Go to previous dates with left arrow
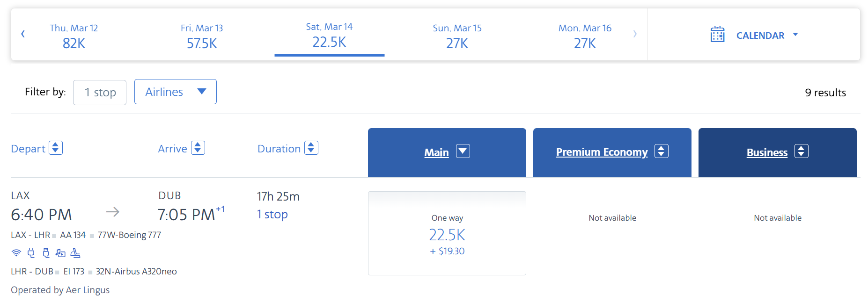 23,34
